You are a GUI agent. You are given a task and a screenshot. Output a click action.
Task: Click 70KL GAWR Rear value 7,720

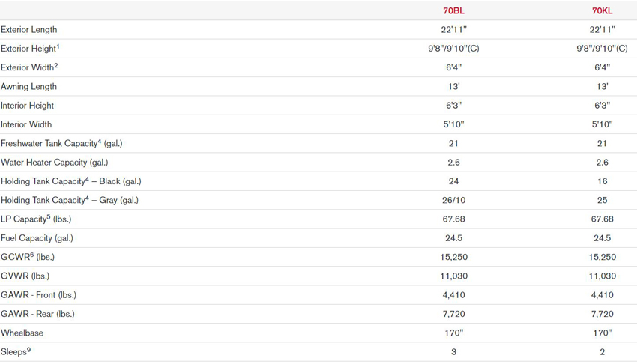click(x=602, y=314)
